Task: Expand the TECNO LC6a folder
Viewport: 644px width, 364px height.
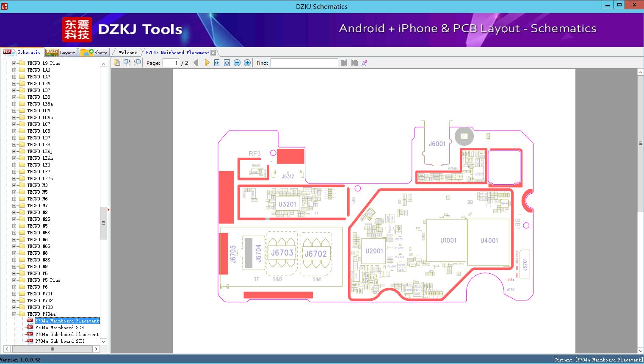Action: [14, 117]
